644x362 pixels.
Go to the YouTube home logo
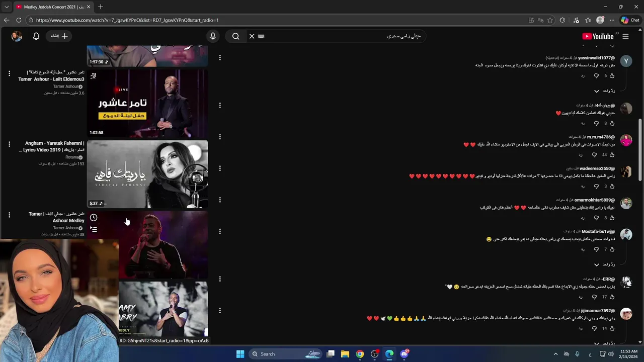click(598, 36)
